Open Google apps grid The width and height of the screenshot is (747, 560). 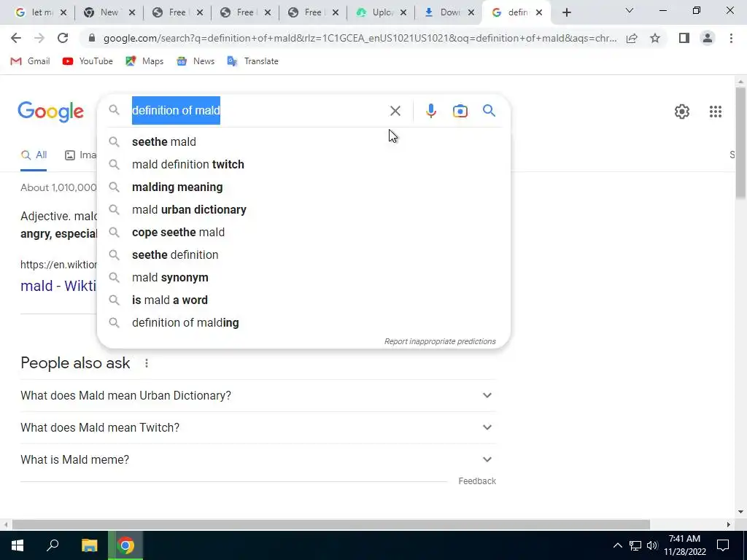(715, 112)
